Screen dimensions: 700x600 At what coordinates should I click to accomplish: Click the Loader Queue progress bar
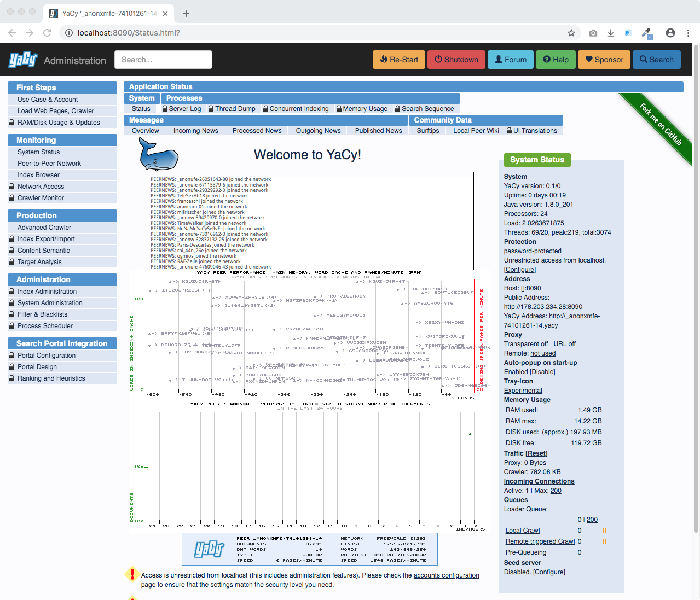pos(533,520)
